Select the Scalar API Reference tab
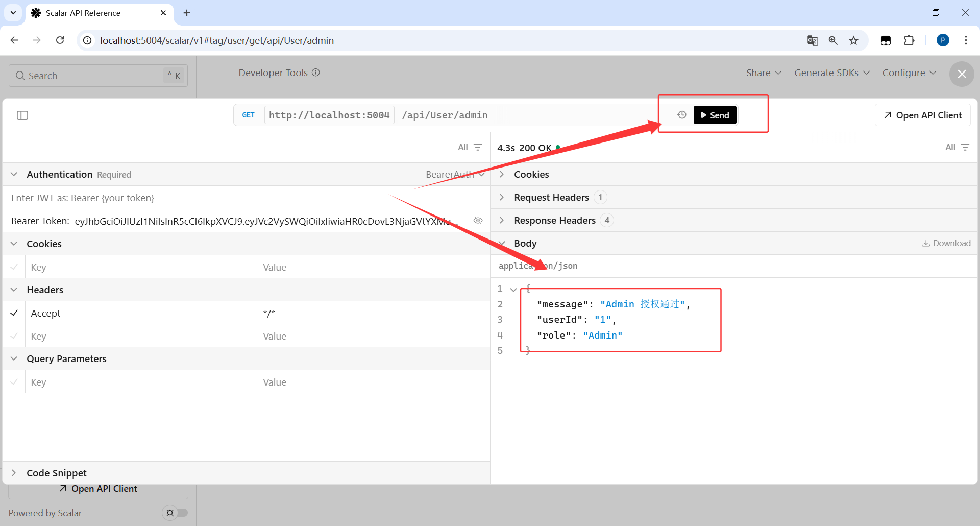This screenshot has height=526, width=980. [x=100, y=13]
